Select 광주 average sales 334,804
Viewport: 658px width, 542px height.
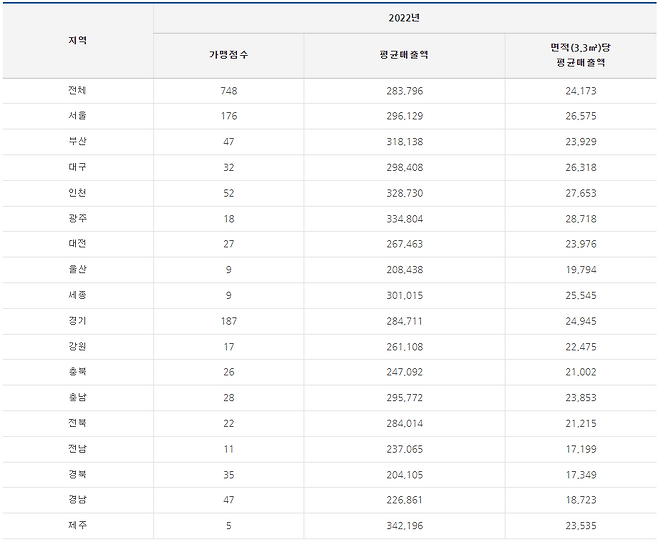(405, 219)
